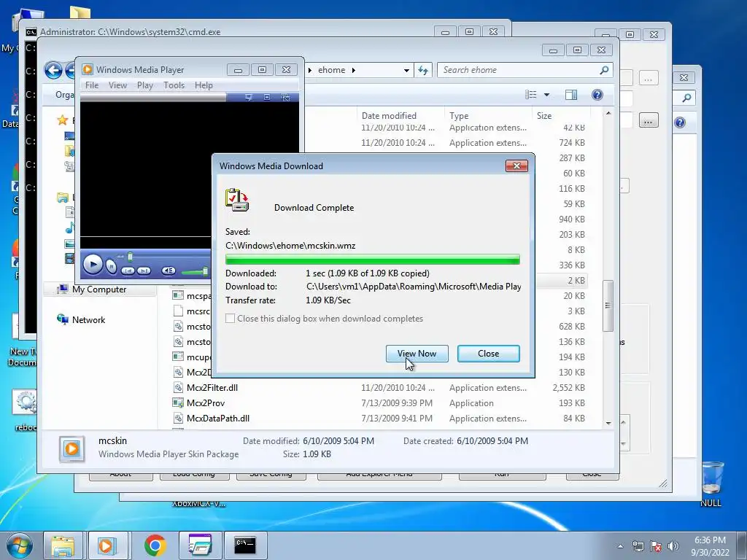Image resolution: width=747 pixels, height=560 pixels.
Task: Click the file list scrollbar thumb
Action: click(x=608, y=306)
